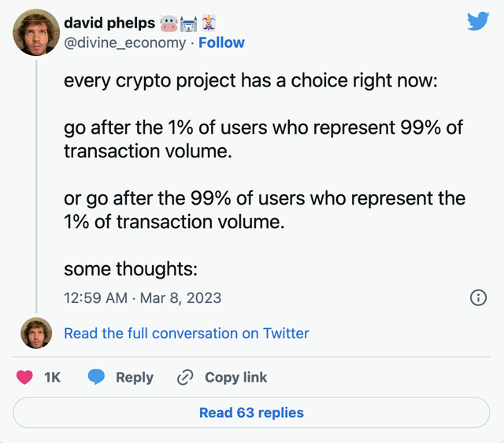Image resolution: width=504 pixels, height=443 pixels.
Task: Click the Reply text label
Action: tap(135, 378)
